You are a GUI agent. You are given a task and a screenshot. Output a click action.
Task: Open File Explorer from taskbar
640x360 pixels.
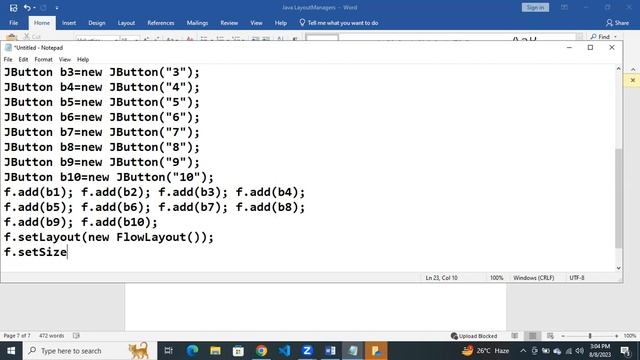[215, 351]
